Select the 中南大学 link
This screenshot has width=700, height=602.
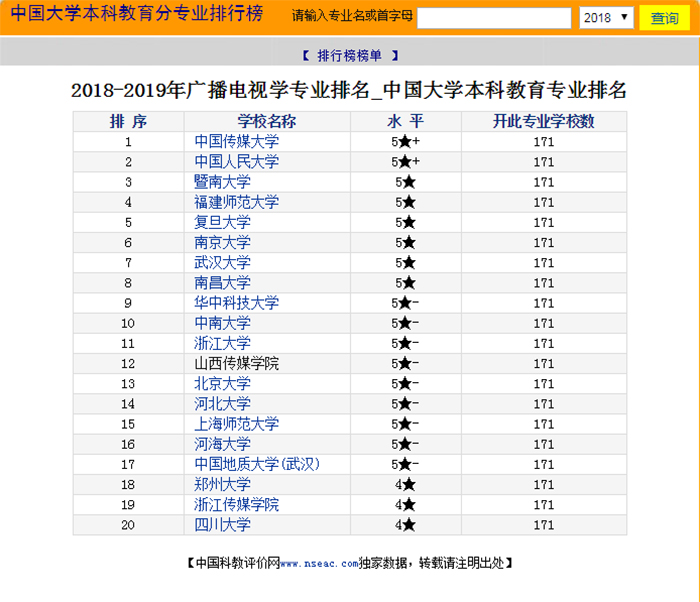tap(222, 323)
